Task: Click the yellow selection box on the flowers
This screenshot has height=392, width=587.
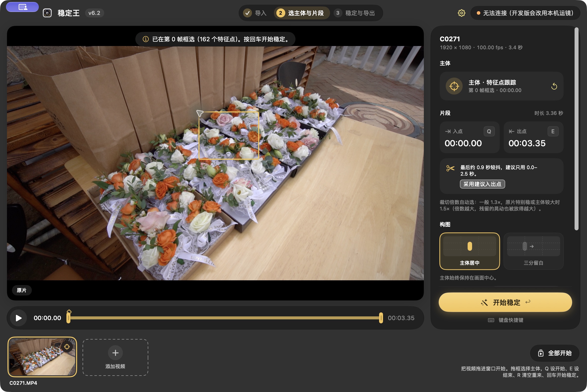Action: pyautogui.click(x=229, y=135)
